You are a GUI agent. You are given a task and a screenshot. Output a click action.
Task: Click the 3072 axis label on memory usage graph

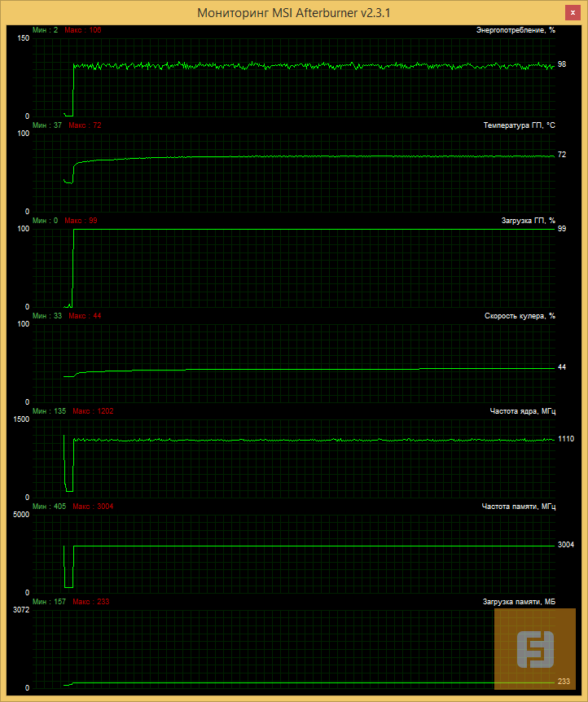[x=21, y=610]
